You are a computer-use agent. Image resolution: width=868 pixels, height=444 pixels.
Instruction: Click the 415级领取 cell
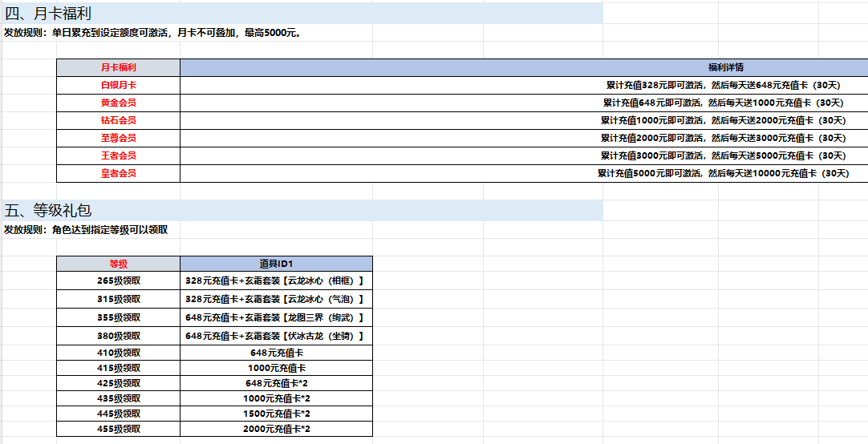pos(118,368)
